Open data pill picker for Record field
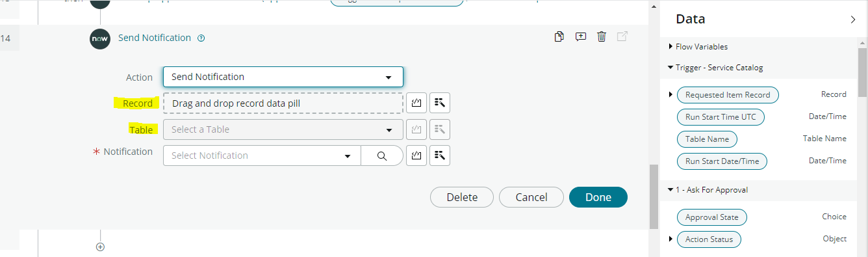 440,103
